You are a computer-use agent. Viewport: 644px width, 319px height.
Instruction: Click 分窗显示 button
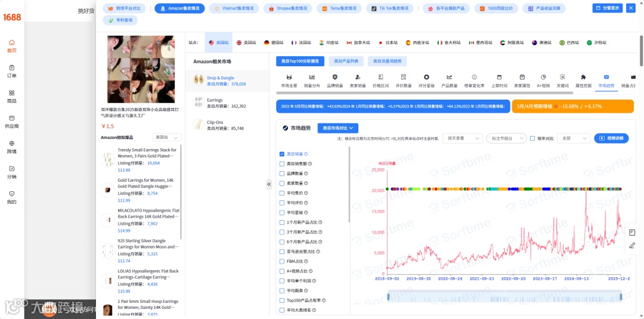(608, 8)
